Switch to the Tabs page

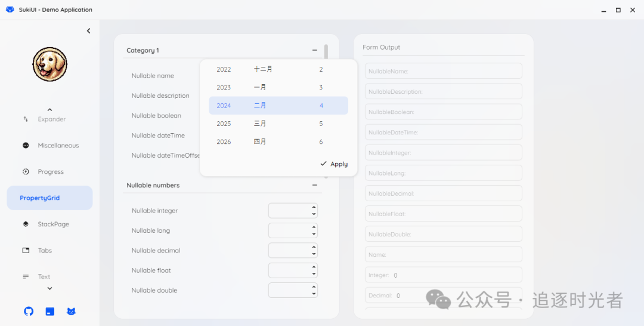(x=49, y=250)
